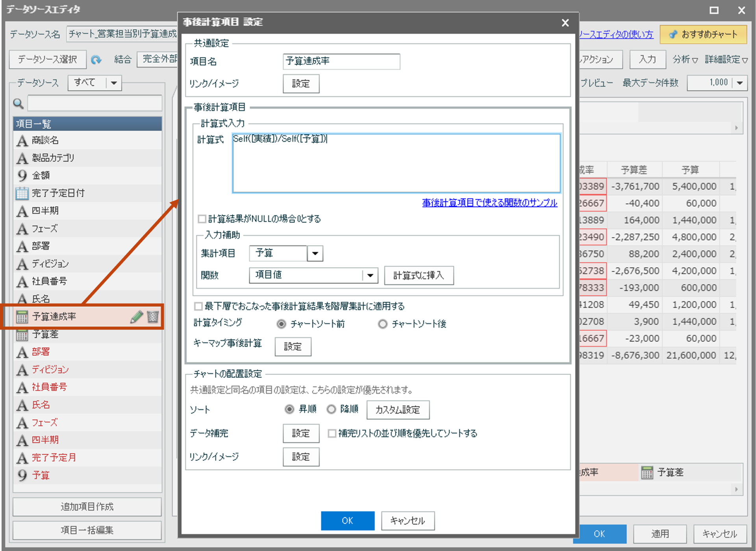Screen dimensions: 756x551
Task: Click the calculator icon beside 予算差 in bottom chart area
Action: (647, 472)
